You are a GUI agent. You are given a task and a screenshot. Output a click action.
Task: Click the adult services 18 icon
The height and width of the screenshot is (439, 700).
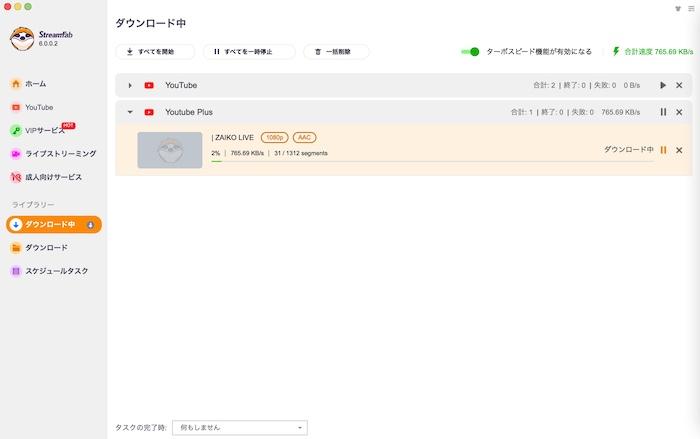(x=16, y=177)
